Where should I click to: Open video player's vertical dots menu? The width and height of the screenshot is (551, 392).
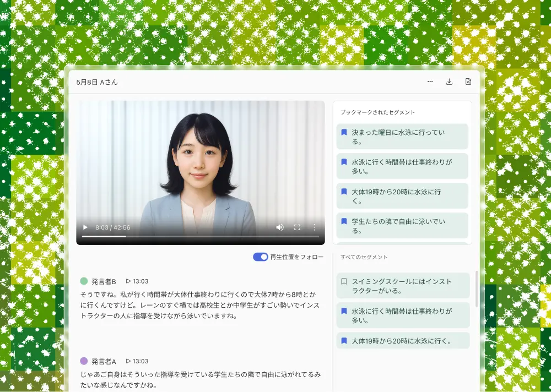click(315, 227)
